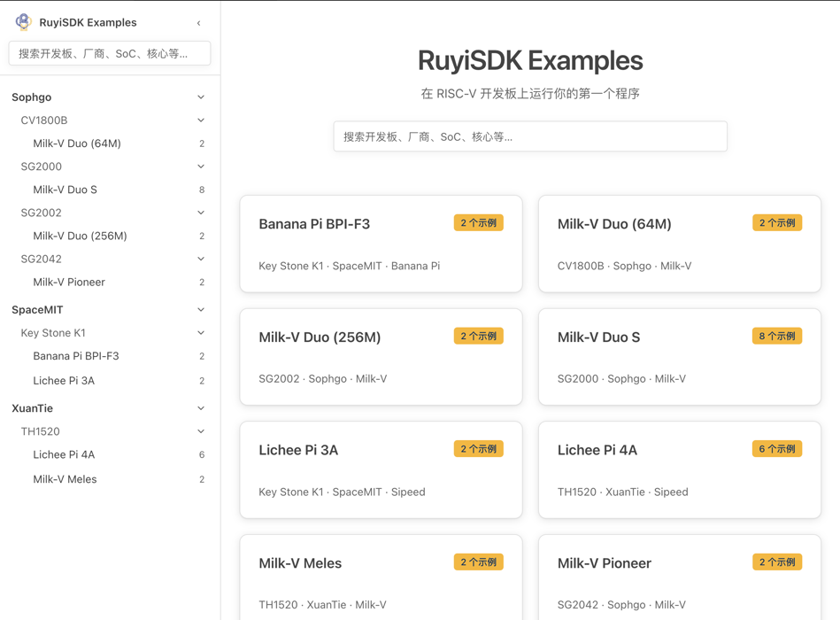Click 'SG2042 · Sophgo · Milk-V' card text
This screenshot has width=840, height=620.
[x=621, y=605]
